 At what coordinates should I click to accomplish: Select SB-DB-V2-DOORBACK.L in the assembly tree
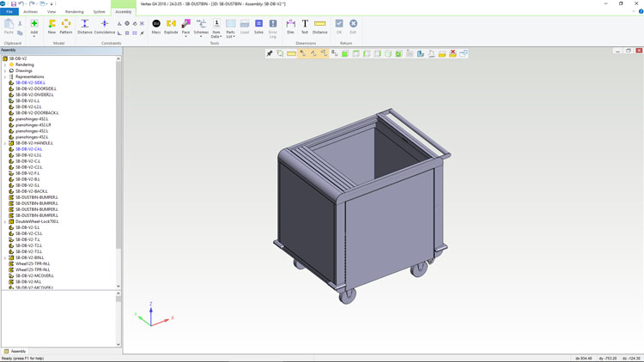(37, 112)
